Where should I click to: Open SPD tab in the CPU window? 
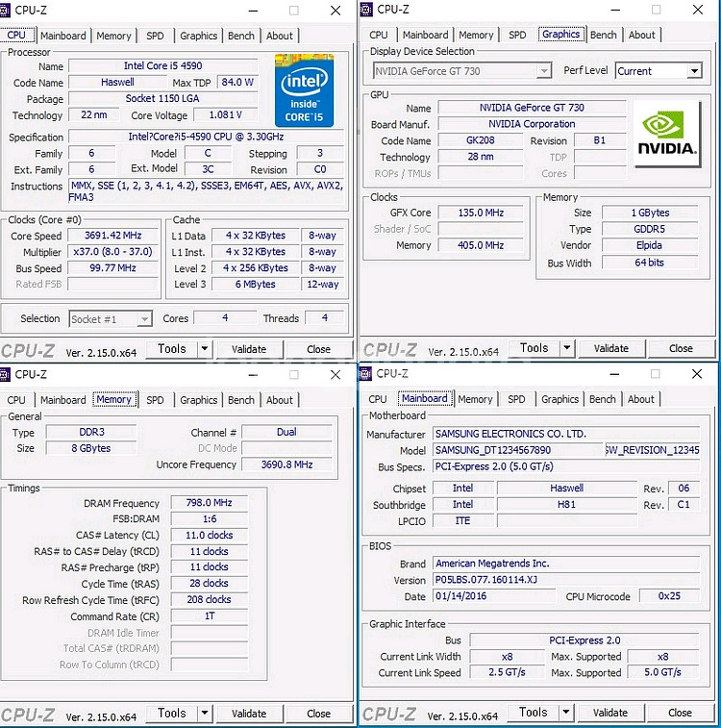pos(155,36)
